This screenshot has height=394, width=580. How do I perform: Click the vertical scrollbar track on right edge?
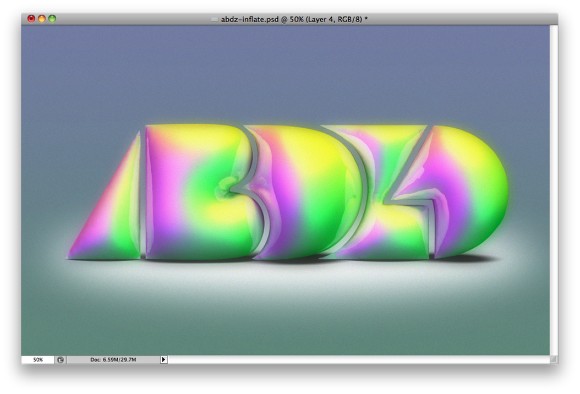tap(553, 190)
